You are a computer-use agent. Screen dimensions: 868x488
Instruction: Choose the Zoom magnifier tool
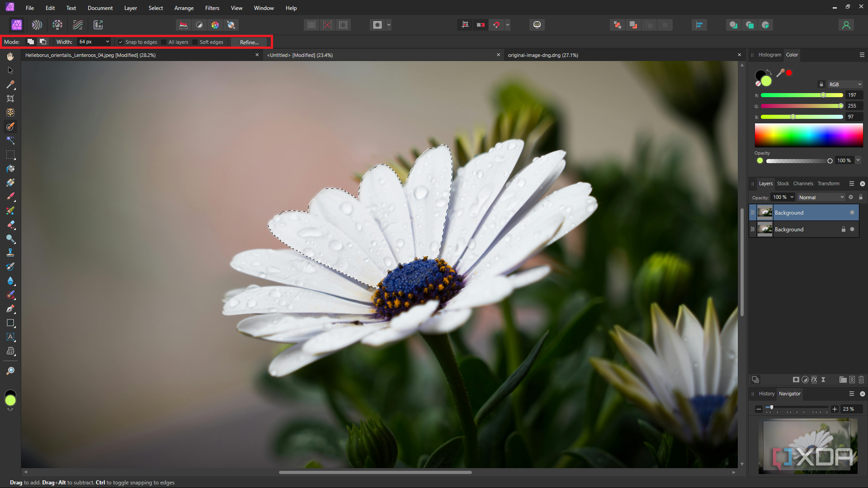(x=10, y=371)
